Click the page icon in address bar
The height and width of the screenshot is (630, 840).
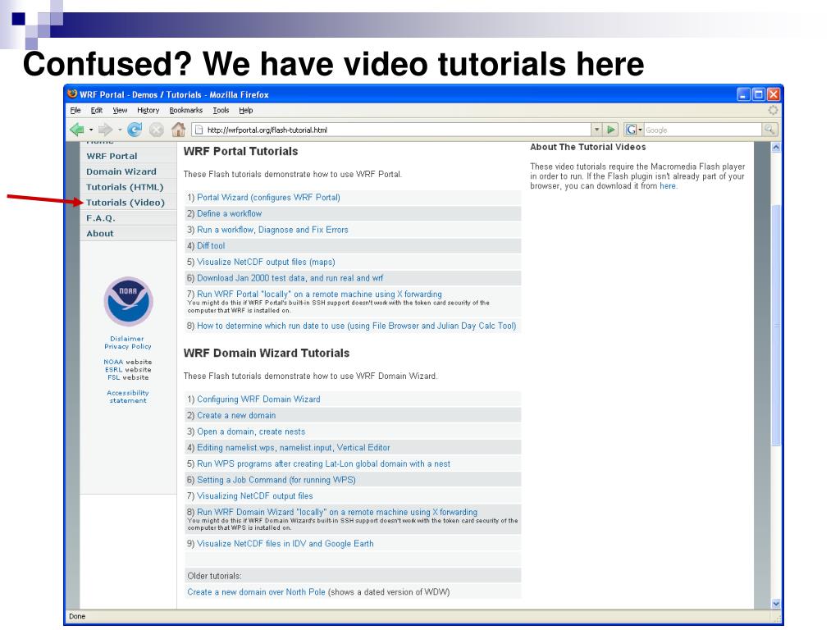click(x=199, y=130)
